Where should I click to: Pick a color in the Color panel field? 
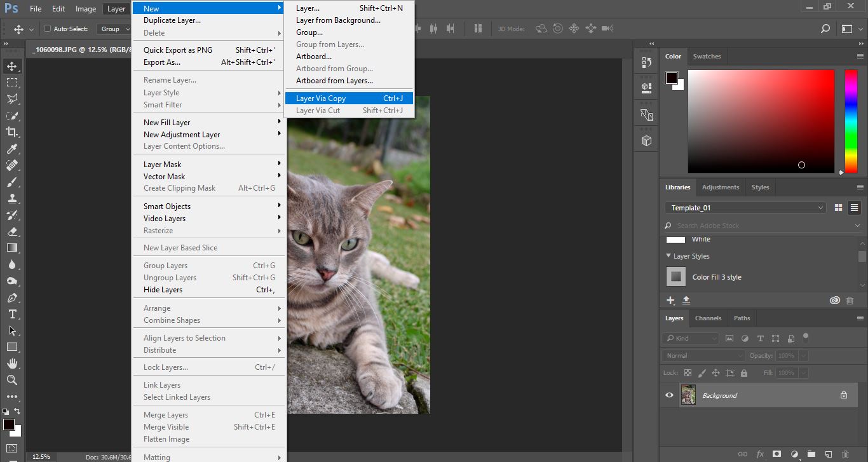tap(761, 121)
